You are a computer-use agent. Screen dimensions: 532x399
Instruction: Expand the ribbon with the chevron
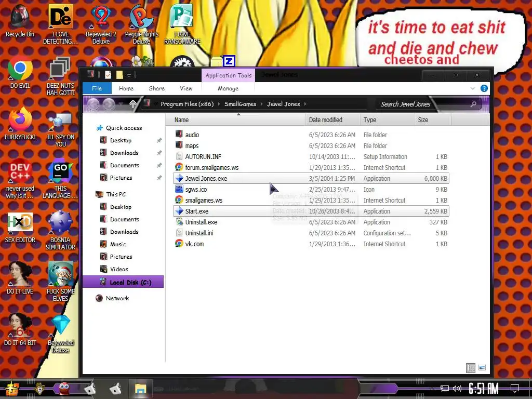[x=473, y=88]
